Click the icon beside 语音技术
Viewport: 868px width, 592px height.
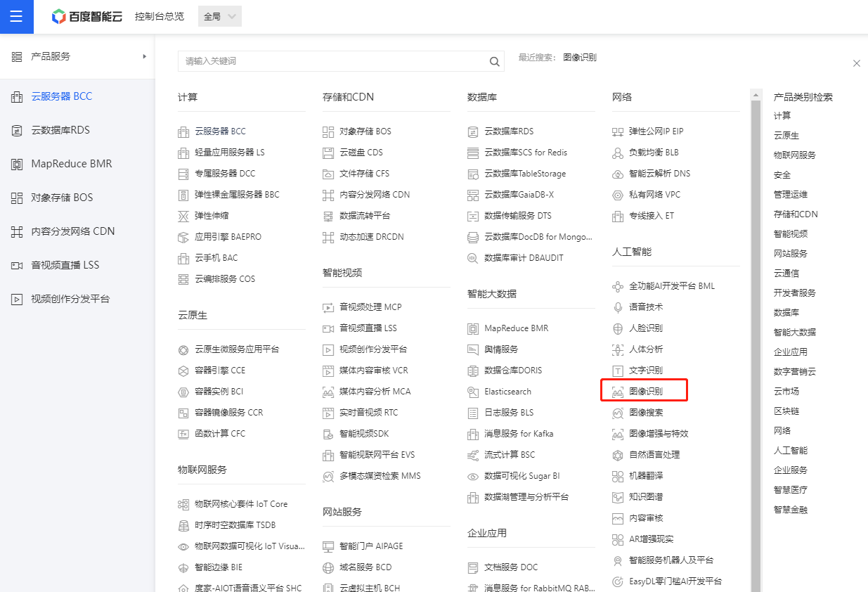coord(618,307)
